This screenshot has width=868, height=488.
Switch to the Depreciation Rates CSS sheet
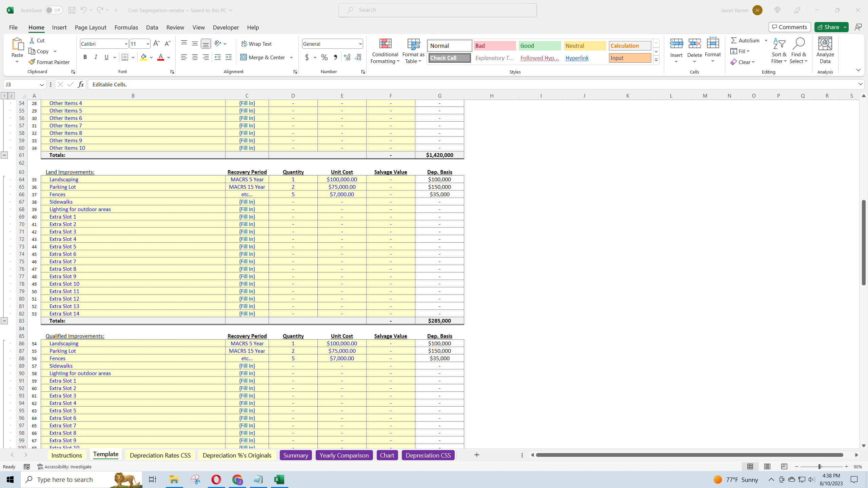(160, 455)
